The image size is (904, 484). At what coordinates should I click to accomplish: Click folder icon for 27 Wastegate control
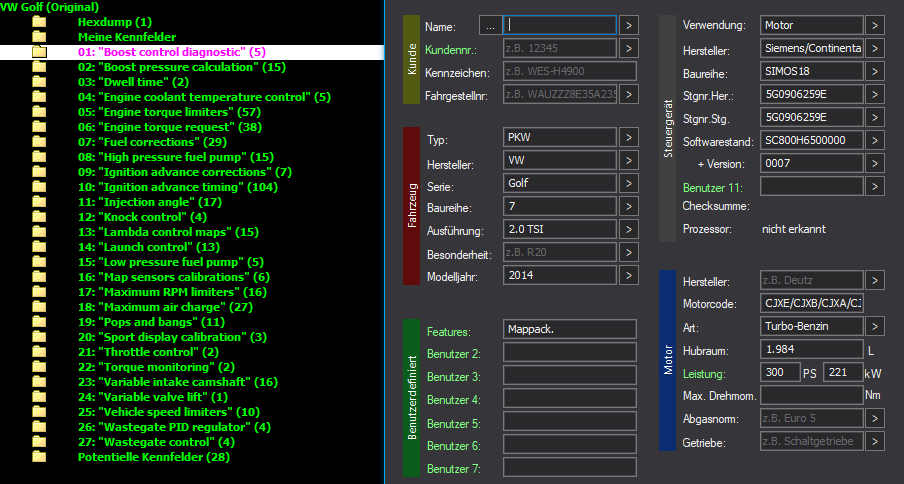click(39, 442)
